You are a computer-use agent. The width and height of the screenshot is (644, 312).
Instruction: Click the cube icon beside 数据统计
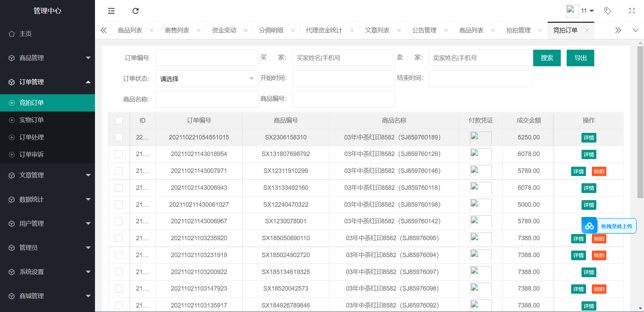pos(12,199)
